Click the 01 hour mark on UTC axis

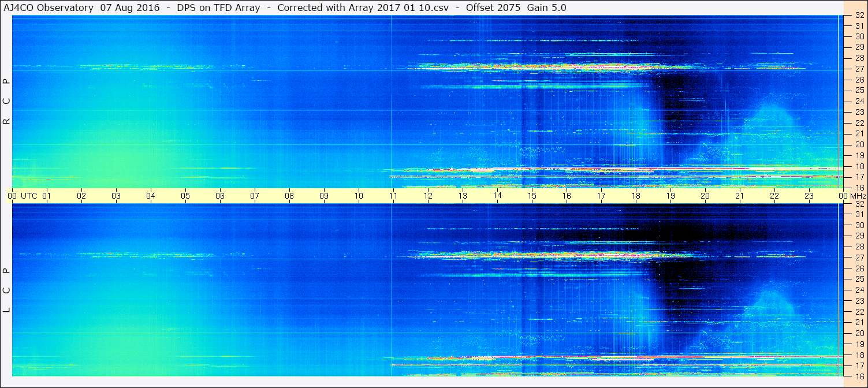click(x=46, y=196)
